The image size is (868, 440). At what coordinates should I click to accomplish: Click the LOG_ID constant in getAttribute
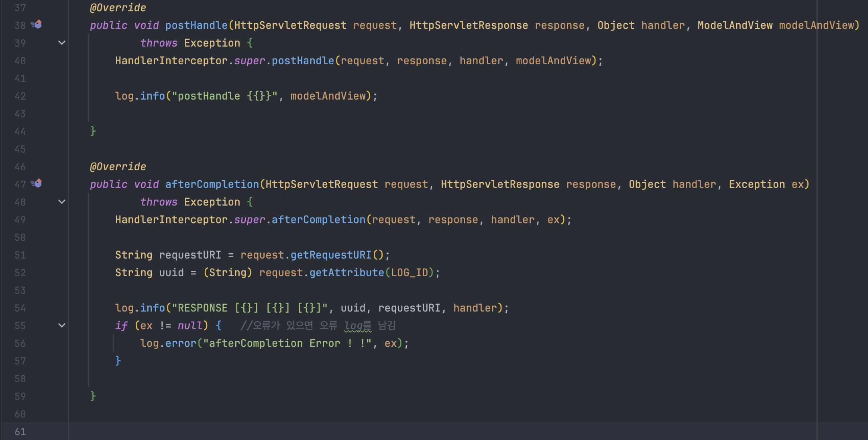click(x=410, y=273)
